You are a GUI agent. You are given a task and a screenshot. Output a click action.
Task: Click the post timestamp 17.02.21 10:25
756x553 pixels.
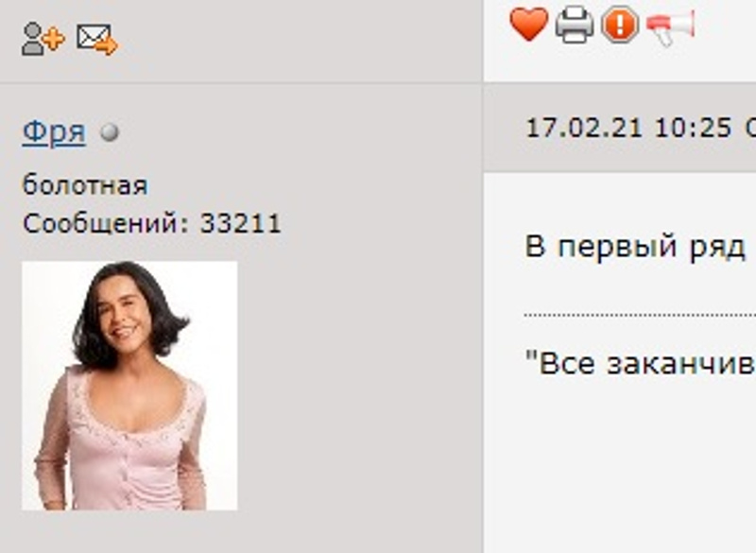click(628, 129)
